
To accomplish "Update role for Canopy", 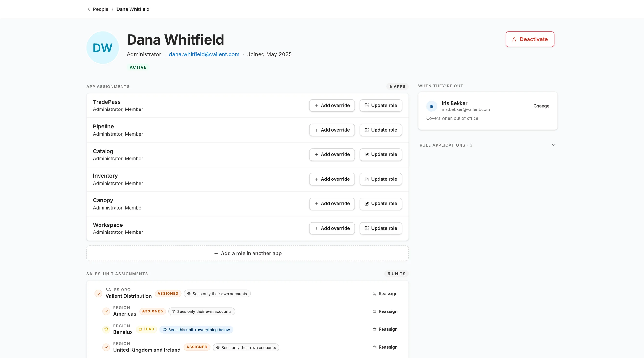I will tap(381, 204).
